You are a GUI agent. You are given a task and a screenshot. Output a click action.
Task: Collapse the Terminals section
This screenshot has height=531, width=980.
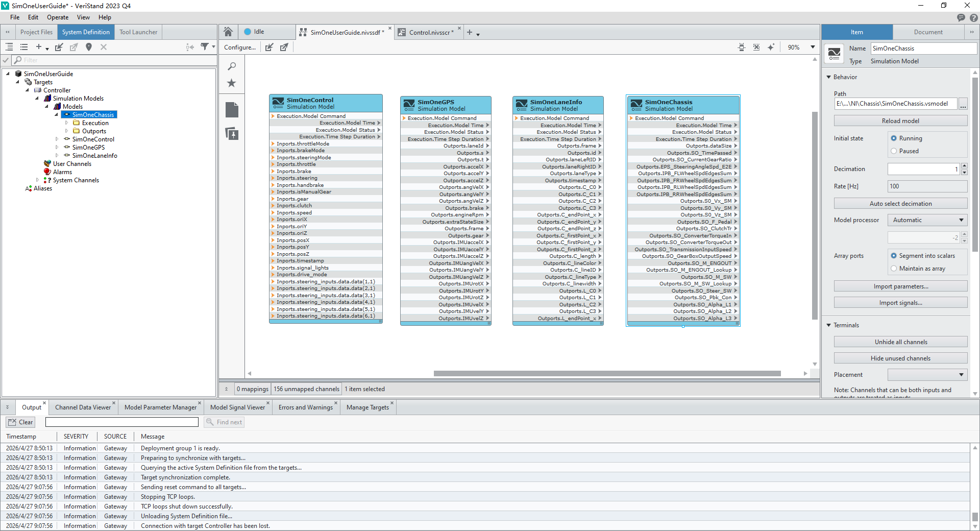829,325
